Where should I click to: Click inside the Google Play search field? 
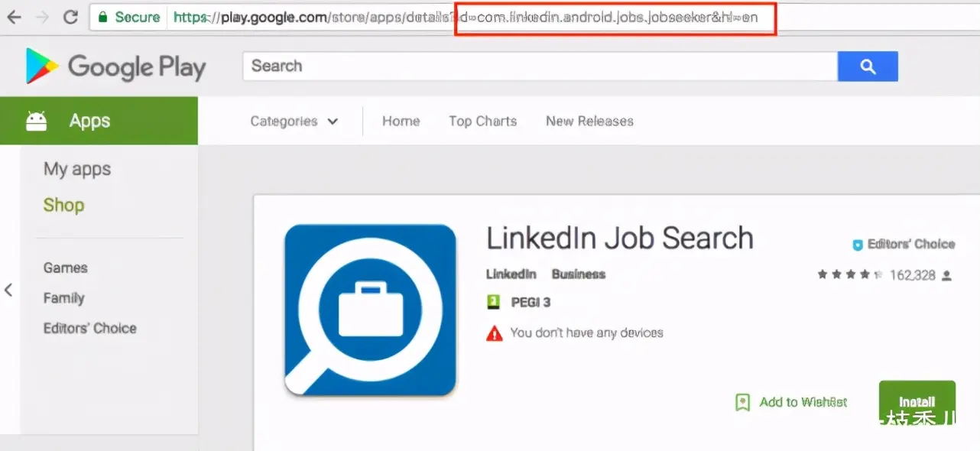pyautogui.click(x=539, y=67)
